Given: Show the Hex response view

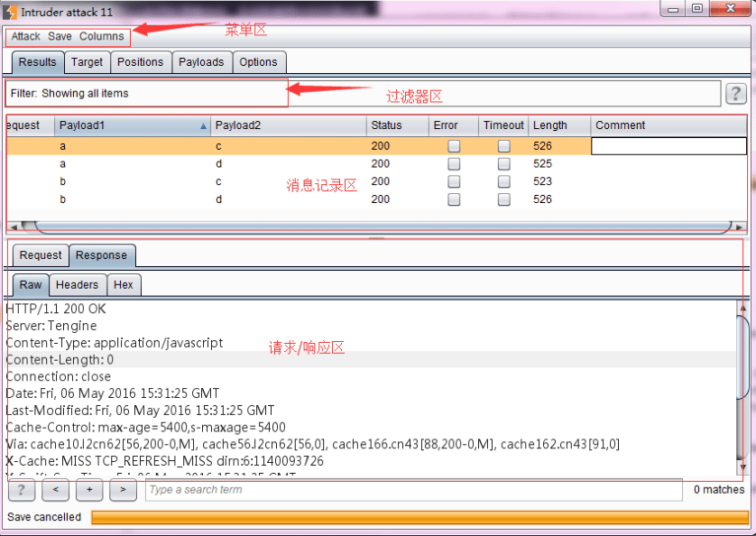Looking at the screenshot, I should pos(124,285).
